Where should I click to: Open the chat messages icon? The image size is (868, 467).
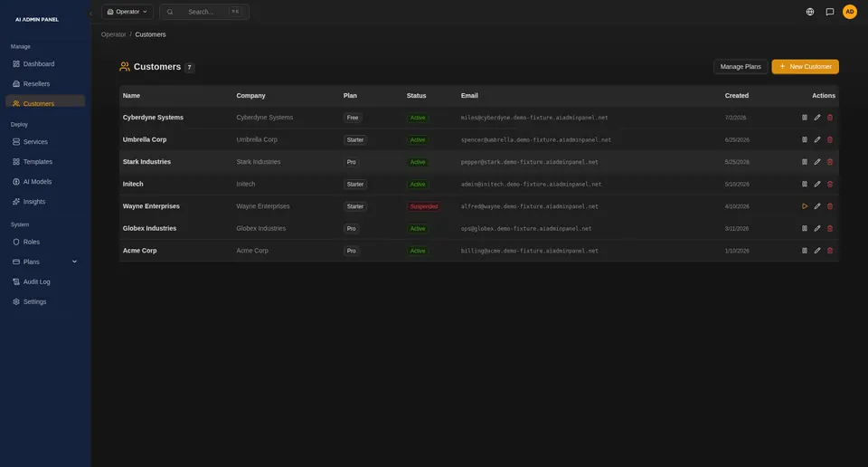tap(830, 12)
